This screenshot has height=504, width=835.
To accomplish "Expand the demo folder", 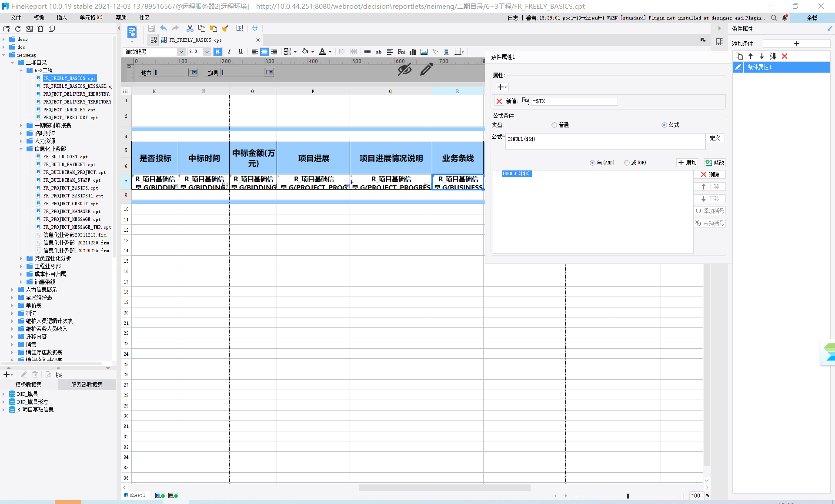I will point(4,39).
